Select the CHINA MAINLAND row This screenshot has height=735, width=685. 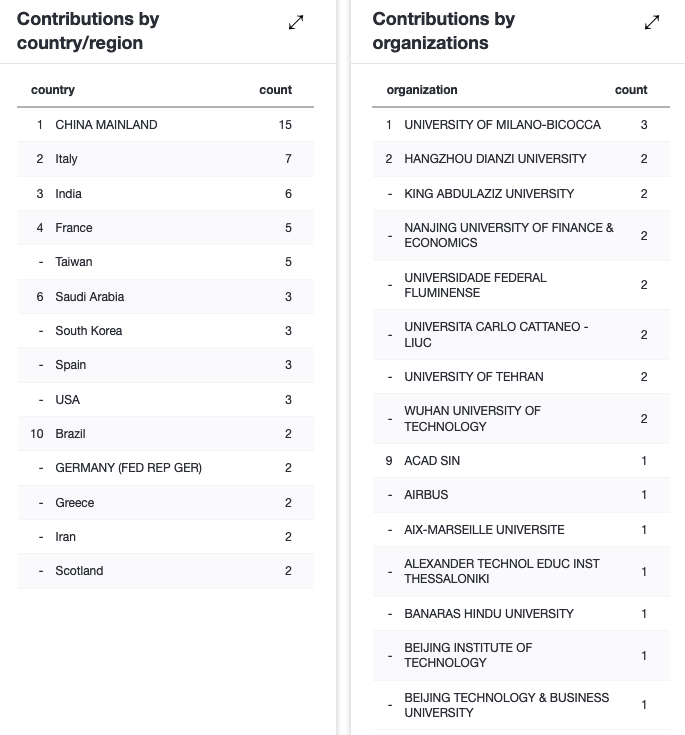(166, 125)
